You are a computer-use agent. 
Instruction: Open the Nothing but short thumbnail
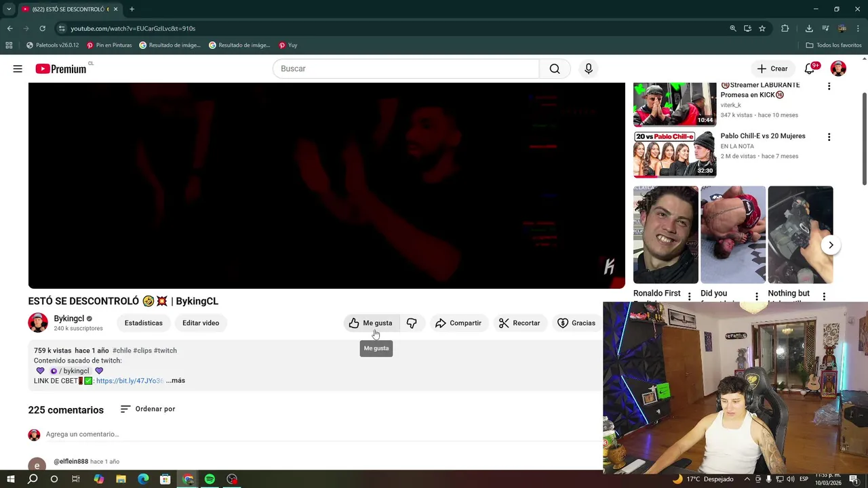click(800, 235)
